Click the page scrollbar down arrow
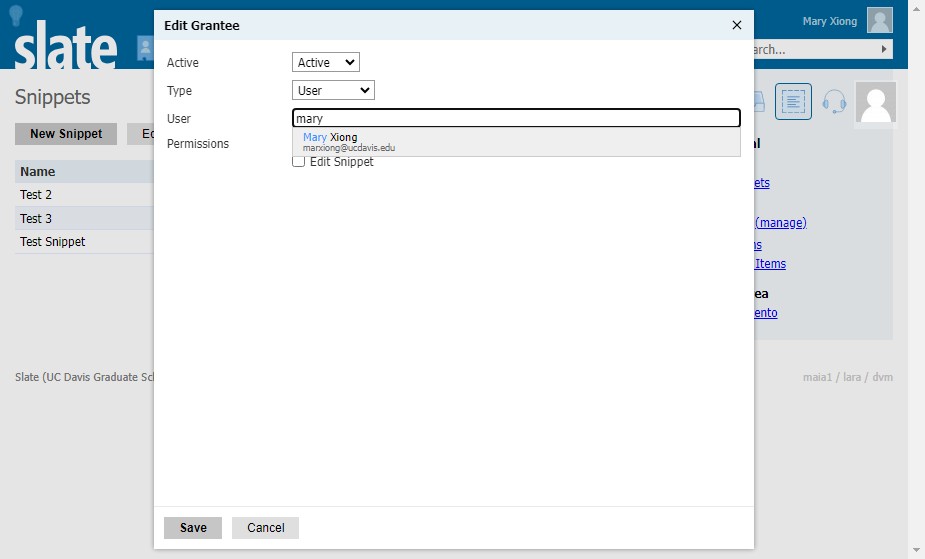Image resolution: width=925 pixels, height=559 pixels. [916, 551]
